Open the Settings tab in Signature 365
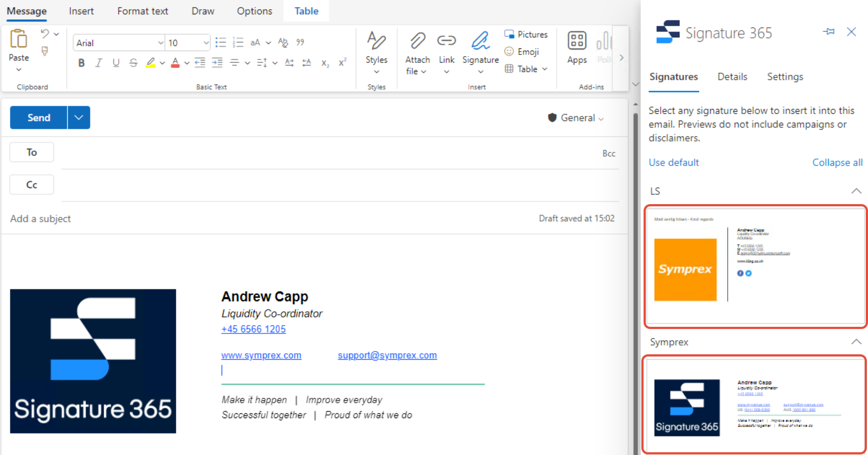Image resolution: width=868 pixels, height=455 pixels. point(785,77)
